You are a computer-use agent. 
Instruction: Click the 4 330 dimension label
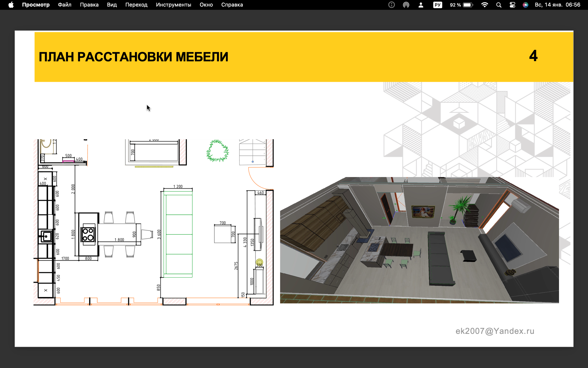[245, 242]
